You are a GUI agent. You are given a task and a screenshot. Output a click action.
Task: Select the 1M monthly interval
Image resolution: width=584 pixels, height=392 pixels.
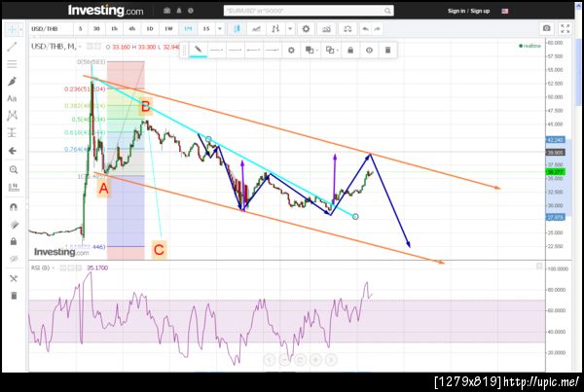click(x=188, y=29)
